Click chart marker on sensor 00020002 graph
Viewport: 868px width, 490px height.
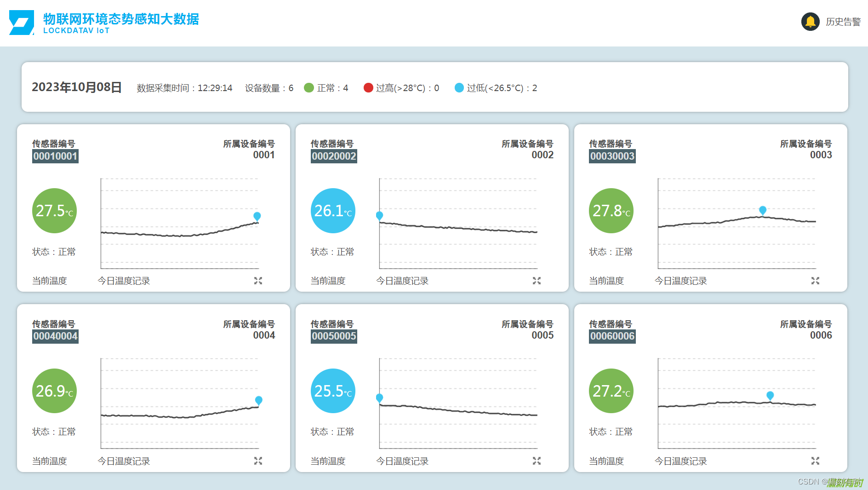click(379, 216)
